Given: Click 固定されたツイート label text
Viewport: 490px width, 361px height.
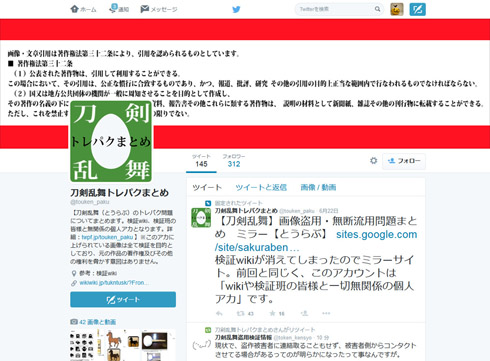Looking at the screenshot, I should [x=239, y=203].
